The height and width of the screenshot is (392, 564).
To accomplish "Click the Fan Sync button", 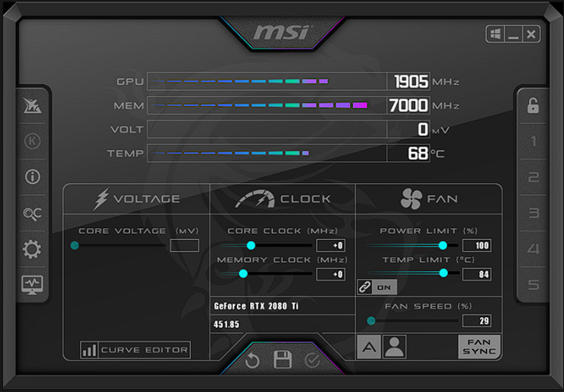I will pos(479,347).
